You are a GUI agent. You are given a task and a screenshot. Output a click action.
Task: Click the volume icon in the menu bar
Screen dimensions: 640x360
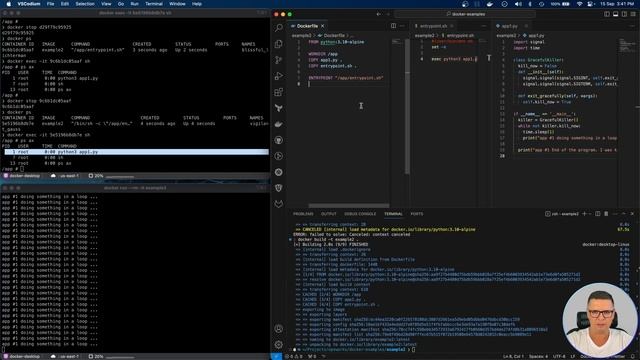[518, 4]
